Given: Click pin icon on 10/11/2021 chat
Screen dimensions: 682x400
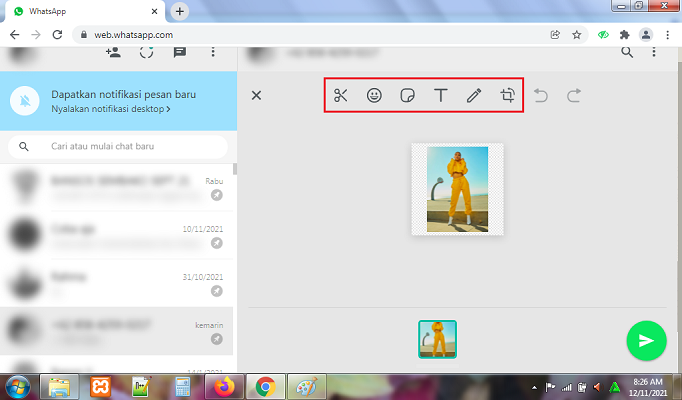Looking at the screenshot, I should [x=217, y=243].
